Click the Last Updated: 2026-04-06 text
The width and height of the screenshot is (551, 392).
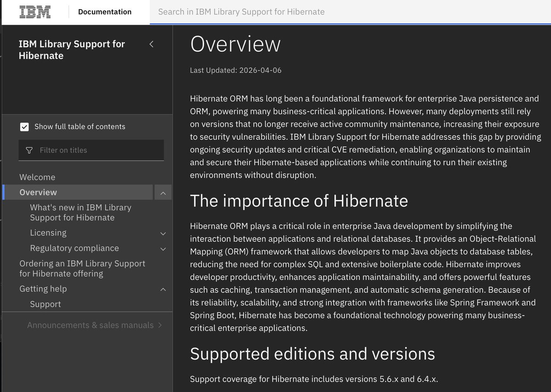tap(236, 71)
